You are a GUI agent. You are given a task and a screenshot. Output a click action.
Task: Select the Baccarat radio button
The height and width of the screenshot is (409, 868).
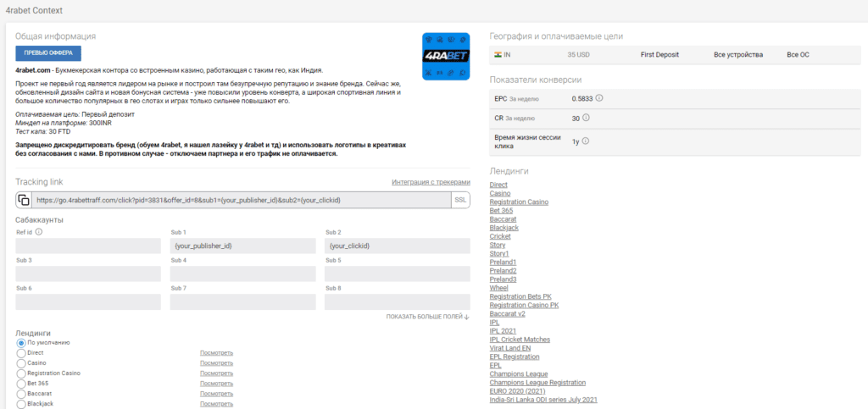pos(21,394)
